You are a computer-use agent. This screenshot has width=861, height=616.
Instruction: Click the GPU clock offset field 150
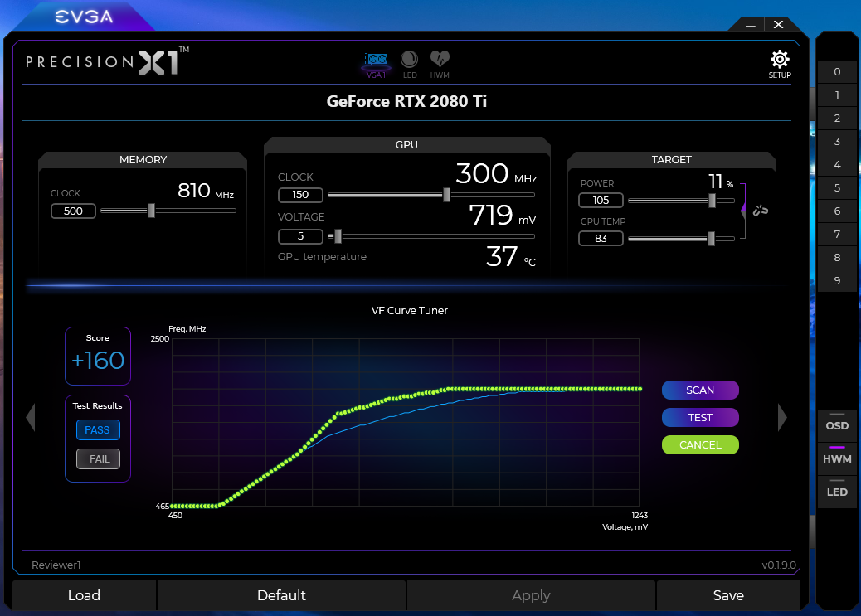pos(300,195)
